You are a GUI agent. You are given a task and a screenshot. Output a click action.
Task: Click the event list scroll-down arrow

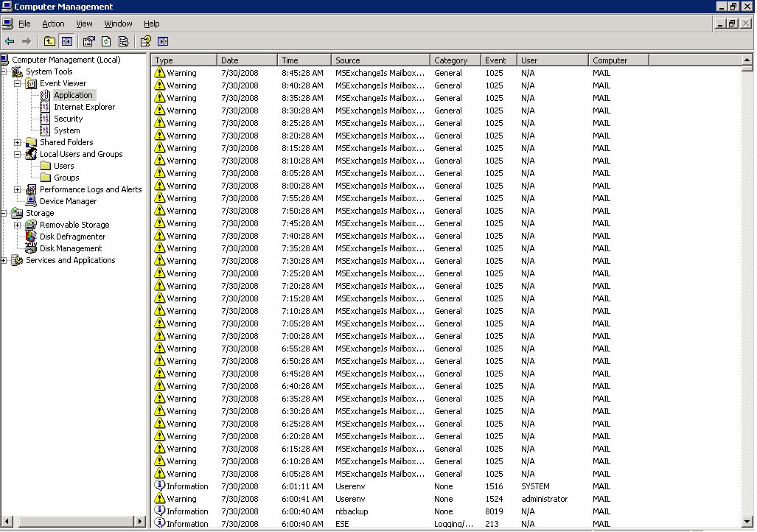pyautogui.click(x=747, y=522)
